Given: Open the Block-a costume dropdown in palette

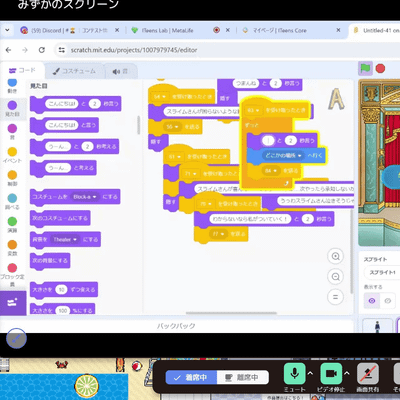Looking at the screenshot, I should (85, 197).
